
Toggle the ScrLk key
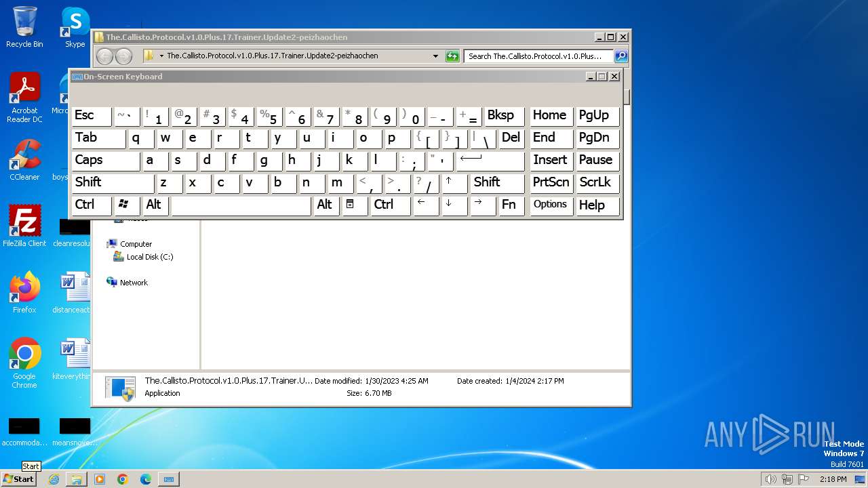click(597, 183)
